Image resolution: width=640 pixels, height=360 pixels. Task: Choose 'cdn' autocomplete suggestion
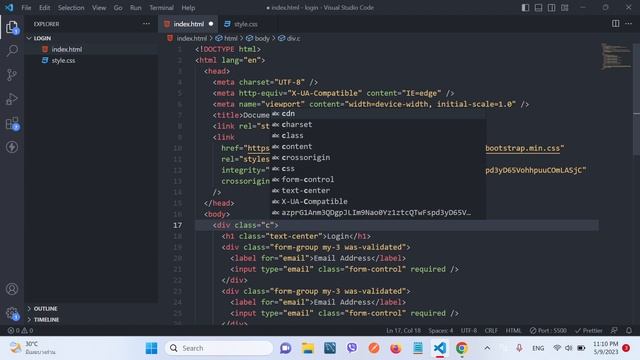pos(378,113)
